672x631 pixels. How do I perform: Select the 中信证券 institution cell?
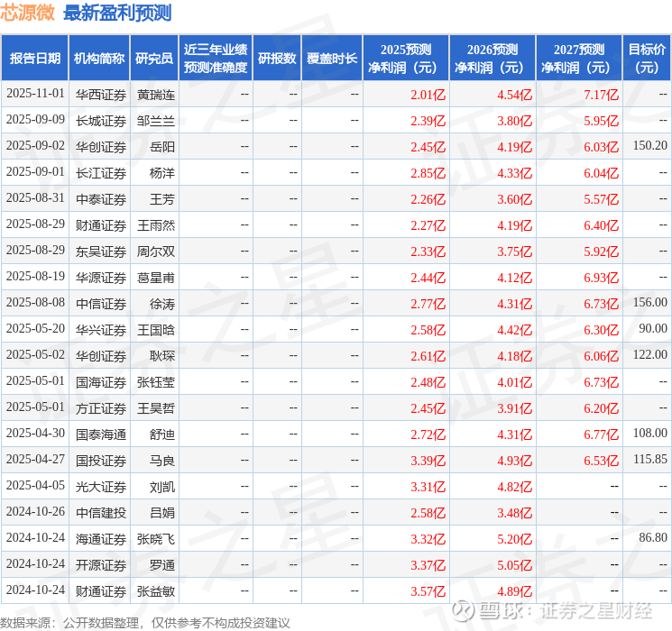tap(101, 304)
